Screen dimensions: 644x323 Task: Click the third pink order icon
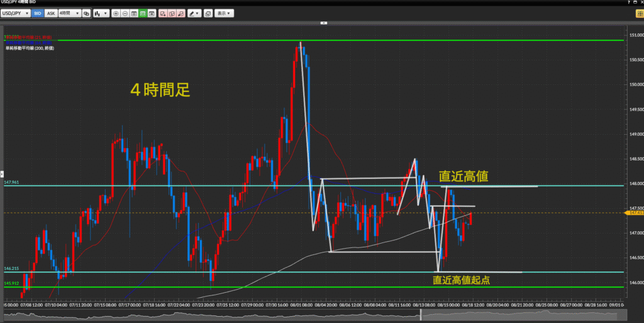181,14
